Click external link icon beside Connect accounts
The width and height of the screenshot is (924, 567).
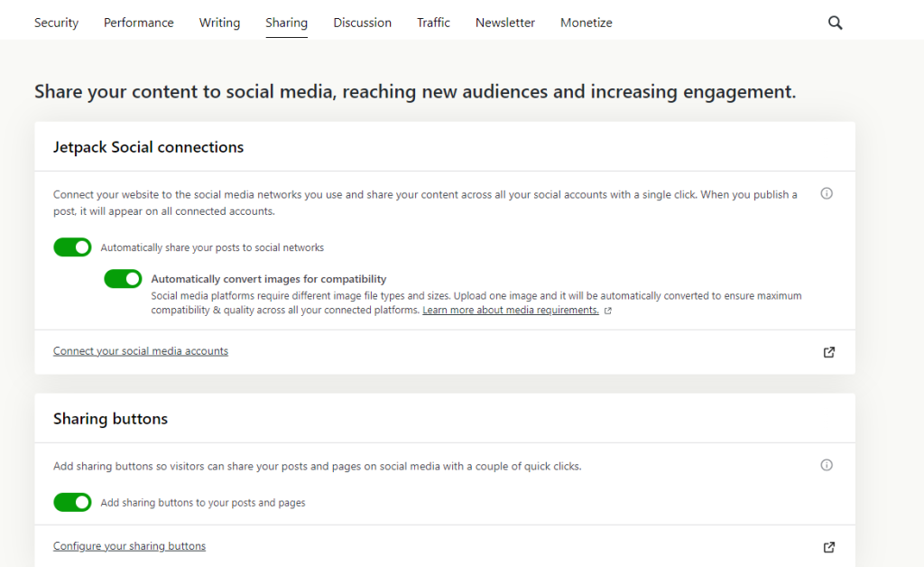(x=829, y=352)
